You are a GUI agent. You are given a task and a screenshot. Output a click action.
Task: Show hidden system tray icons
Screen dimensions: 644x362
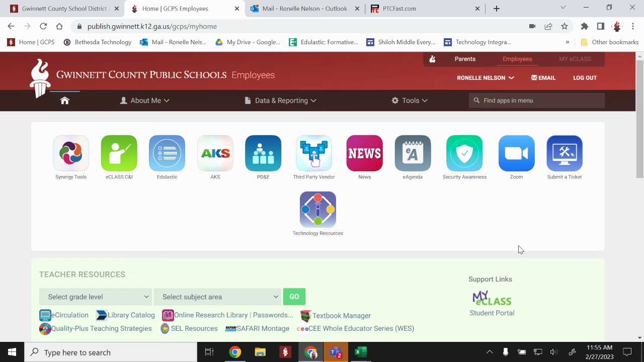[489, 352]
